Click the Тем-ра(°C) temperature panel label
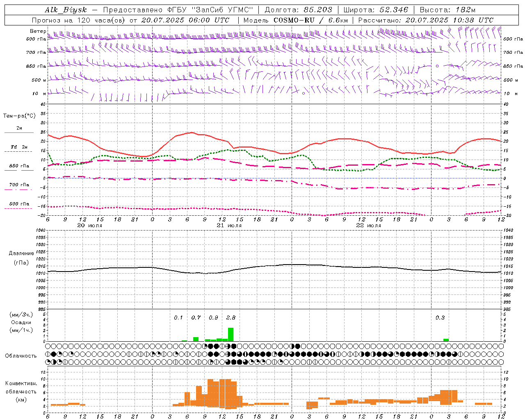The height and width of the screenshot is (420, 525). pyautogui.click(x=19, y=116)
